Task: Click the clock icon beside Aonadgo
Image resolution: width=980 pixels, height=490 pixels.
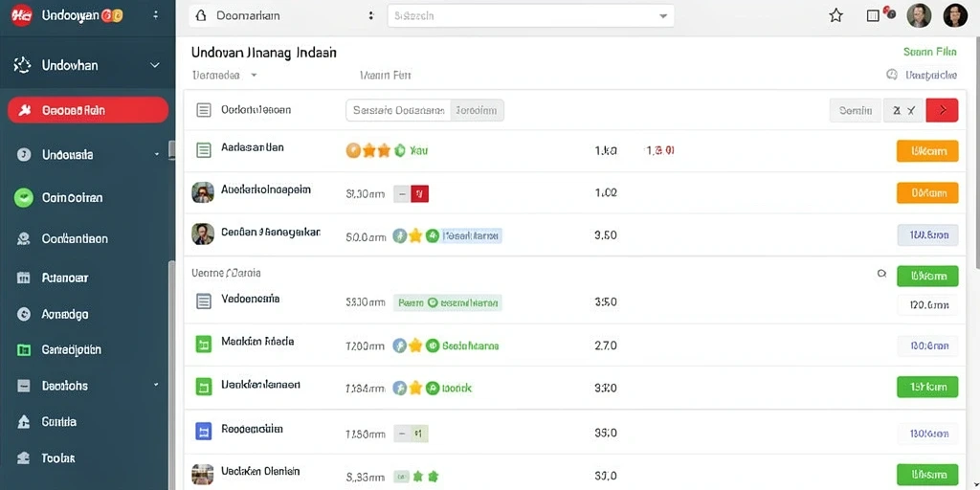Action: tap(24, 314)
